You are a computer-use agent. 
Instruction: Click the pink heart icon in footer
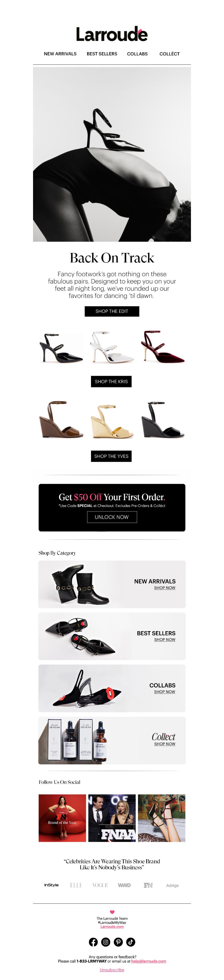tap(112, 912)
